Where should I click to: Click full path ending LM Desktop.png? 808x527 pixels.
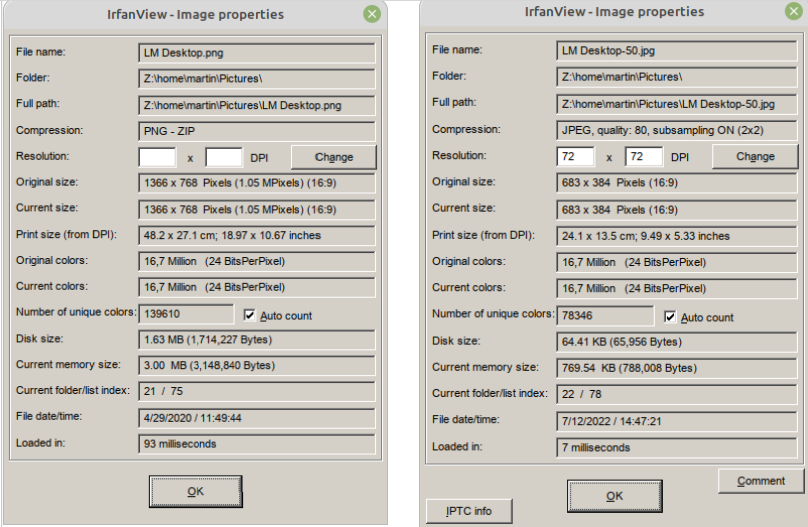coord(257,105)
